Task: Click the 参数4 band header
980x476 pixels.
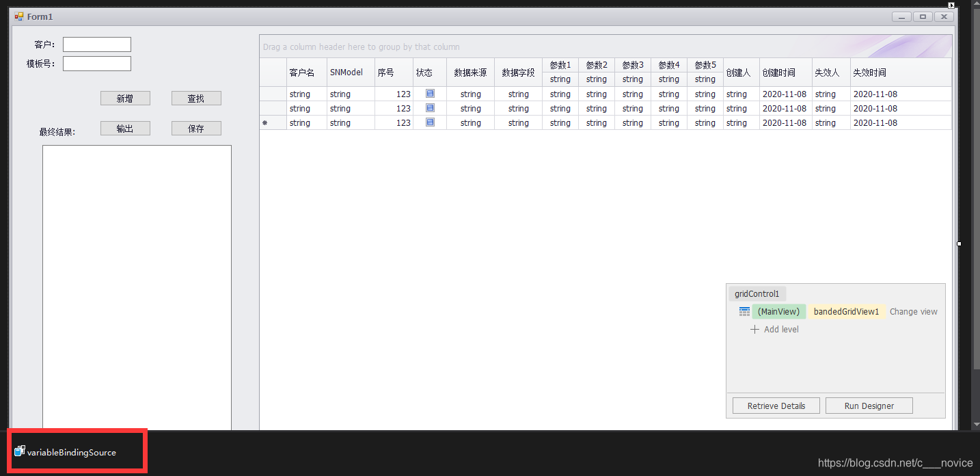Action: pyautogui.click(x=669, y=65)
